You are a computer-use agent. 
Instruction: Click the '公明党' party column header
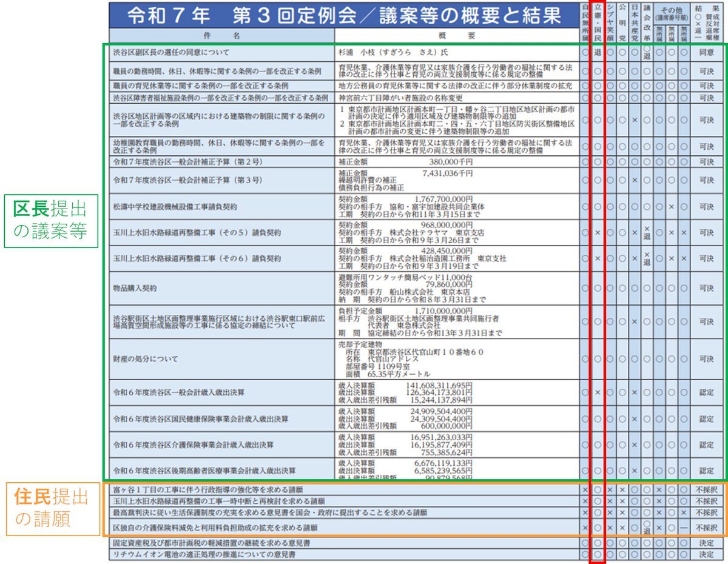[x=622, y=22]
